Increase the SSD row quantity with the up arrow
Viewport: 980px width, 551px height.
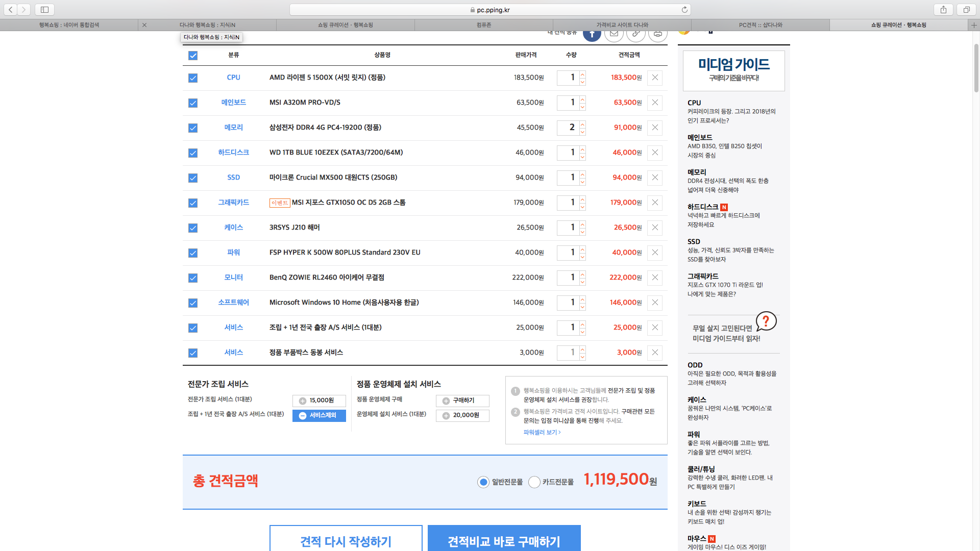[x=582, y=174]
